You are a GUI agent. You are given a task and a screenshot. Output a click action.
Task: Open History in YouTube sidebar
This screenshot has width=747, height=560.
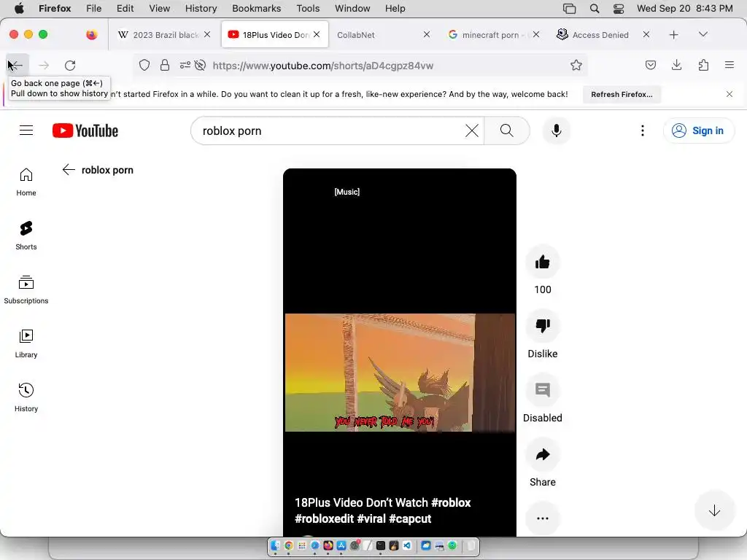pyautogui.click(x=26, y=397)
